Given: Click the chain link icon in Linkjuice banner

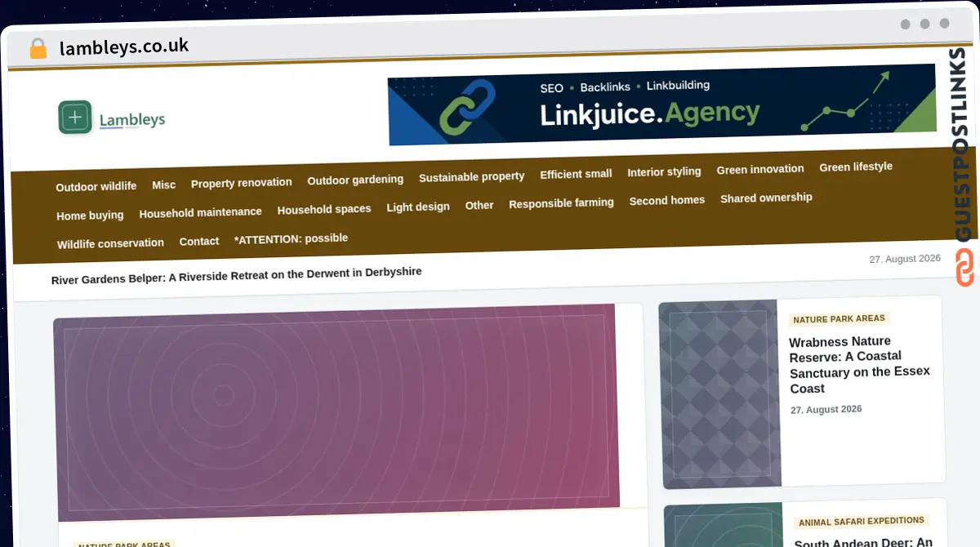Looking at the screenshot, I should coord(467,107).
